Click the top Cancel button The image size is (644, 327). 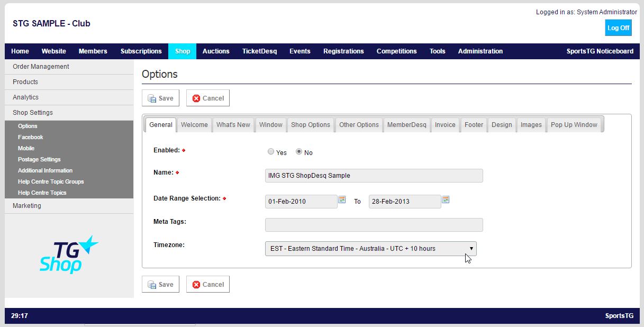click(x=208, y=98)
